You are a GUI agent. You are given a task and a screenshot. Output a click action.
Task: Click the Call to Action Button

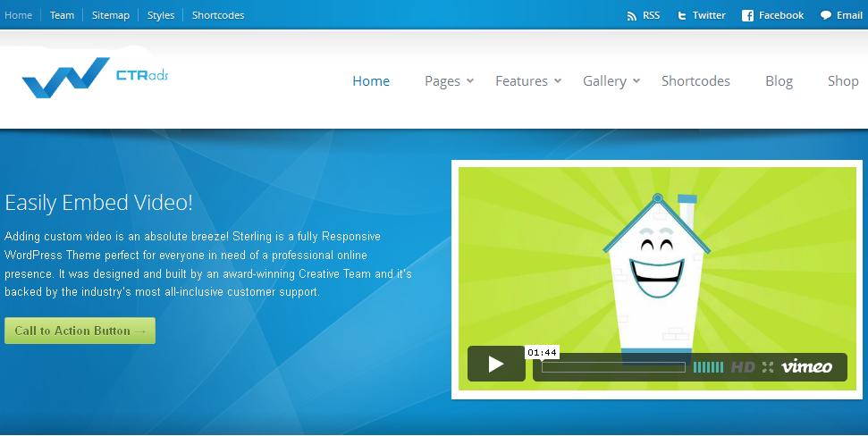(x=80, y=331)
